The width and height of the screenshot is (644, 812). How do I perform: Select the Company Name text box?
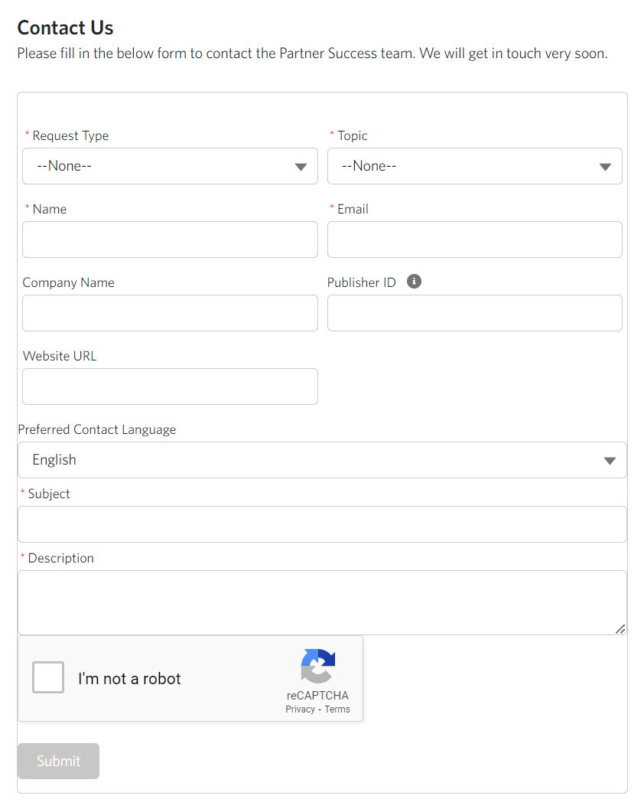[x=170, y=313]
